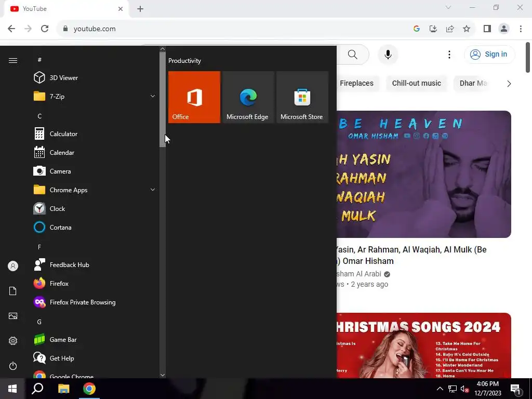Image resolution: width=532 pixels, height=399 pixels.
Task: Select the Fireplaces filter chip
Action: [x=356, y=84]
